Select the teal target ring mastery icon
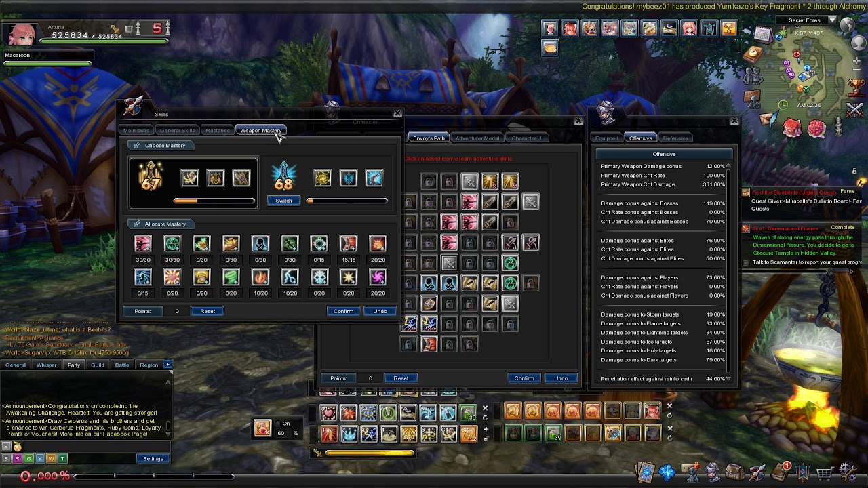Viewport: 868px width, 488px height. coord(319,243)
